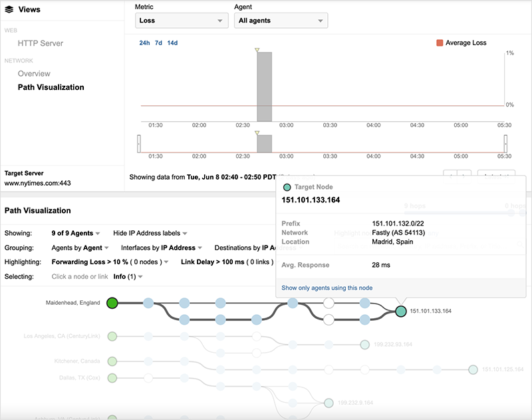Click the left handle of timeline range slider

coord(138,144)
